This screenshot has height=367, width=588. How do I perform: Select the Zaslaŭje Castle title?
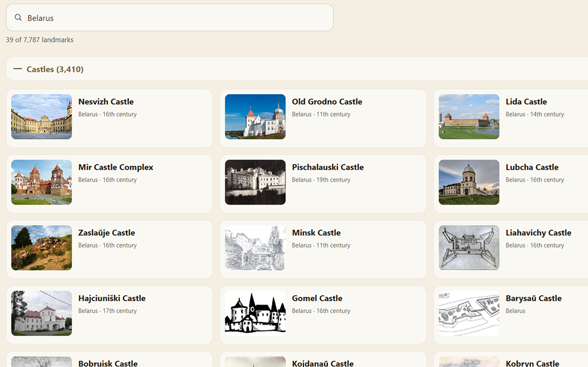[x=107, y=233]
